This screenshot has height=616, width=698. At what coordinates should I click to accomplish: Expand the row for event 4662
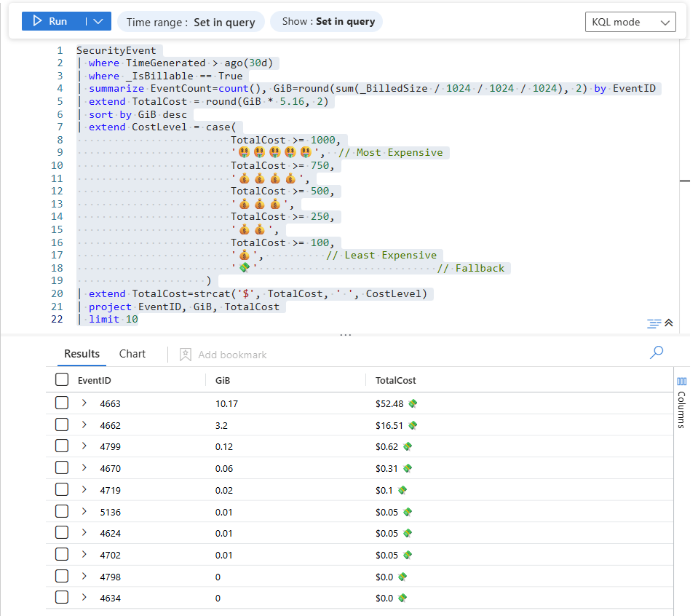(84, 425)
